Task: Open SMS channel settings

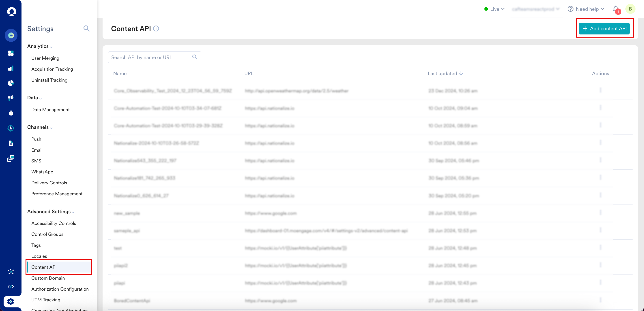Action: click(x=36, y=161)
